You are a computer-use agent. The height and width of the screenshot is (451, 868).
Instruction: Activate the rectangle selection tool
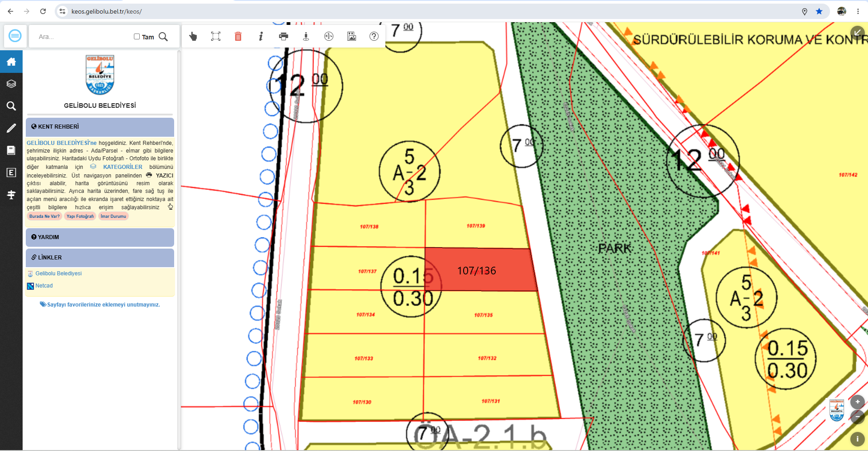[x=216, y=36]
